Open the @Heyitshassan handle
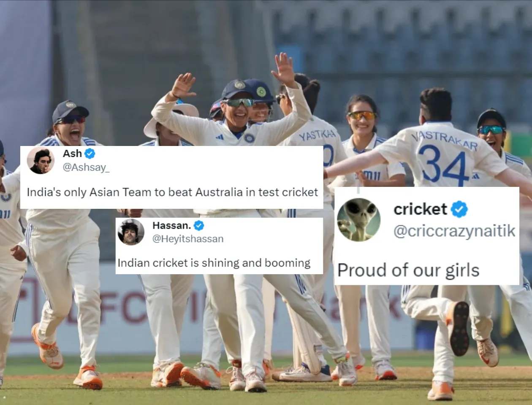Image resolution: width=532 pixels, height=405 pixels. pyautogui.click(x=187, y=239)
